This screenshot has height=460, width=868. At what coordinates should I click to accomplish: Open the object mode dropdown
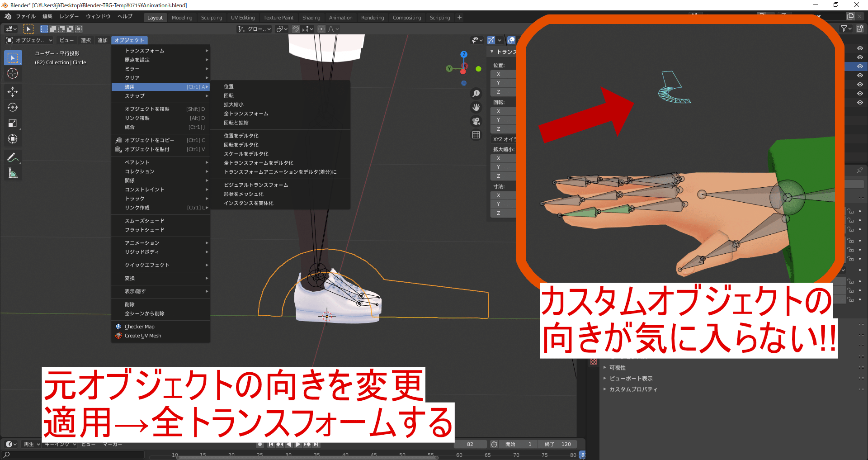[29, 40]
